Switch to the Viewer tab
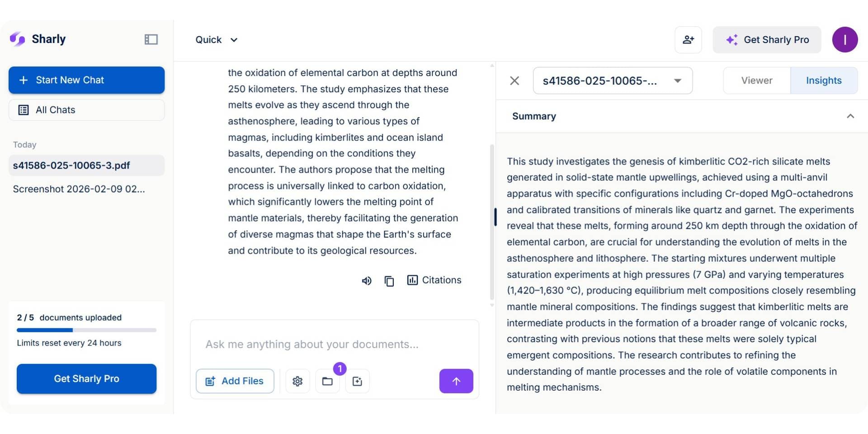 (x=757, y=80)
